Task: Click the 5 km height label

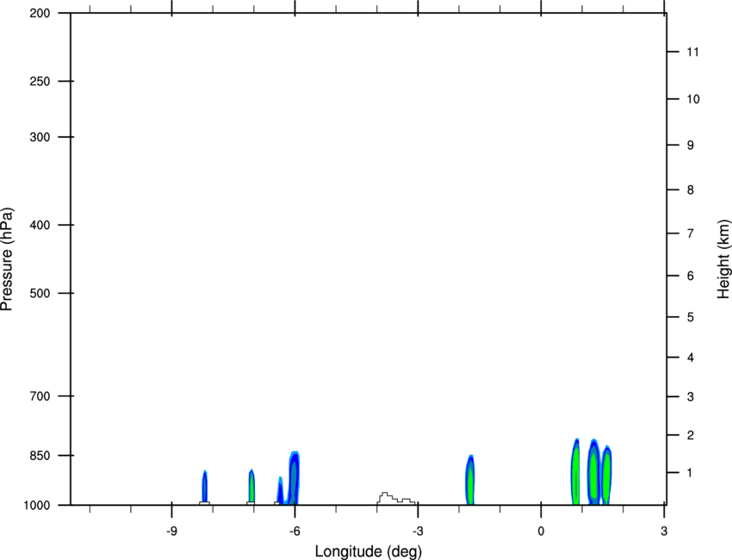Action: [x=691, y=318]
